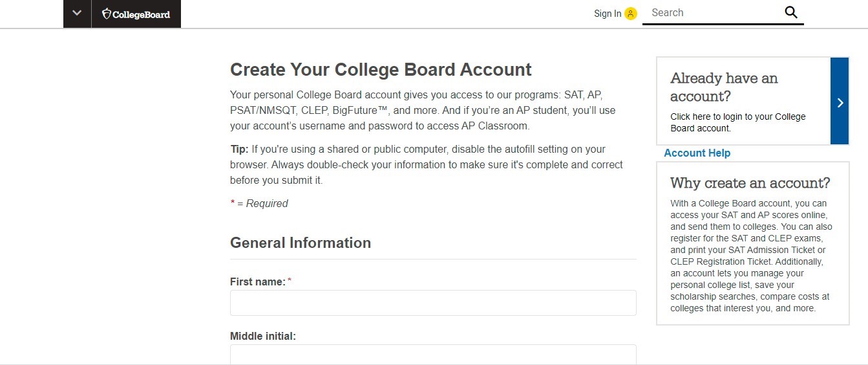Click 'Create Your College Board Account' title
Screen dimensions: 868x365
(x=381, y=69)
